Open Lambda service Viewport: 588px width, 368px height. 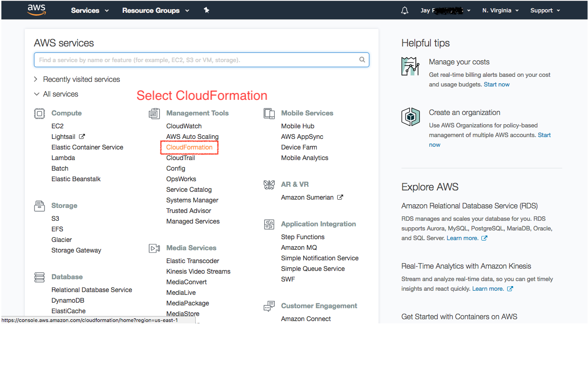pyautogui.click(x=63, y=158)
